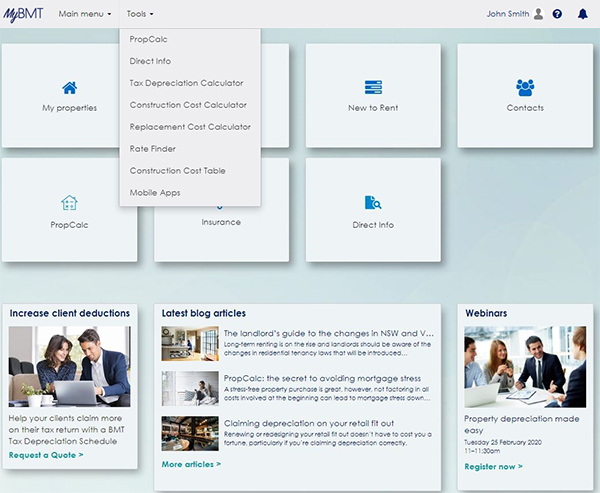
Task: Click the retail fit out article thumbnail
Action: [x=190, y=433]
